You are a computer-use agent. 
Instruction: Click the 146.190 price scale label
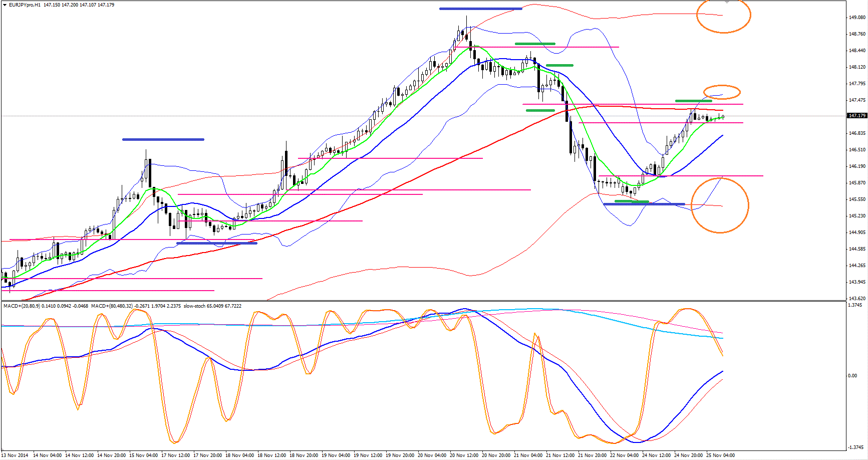pos(857,166)
